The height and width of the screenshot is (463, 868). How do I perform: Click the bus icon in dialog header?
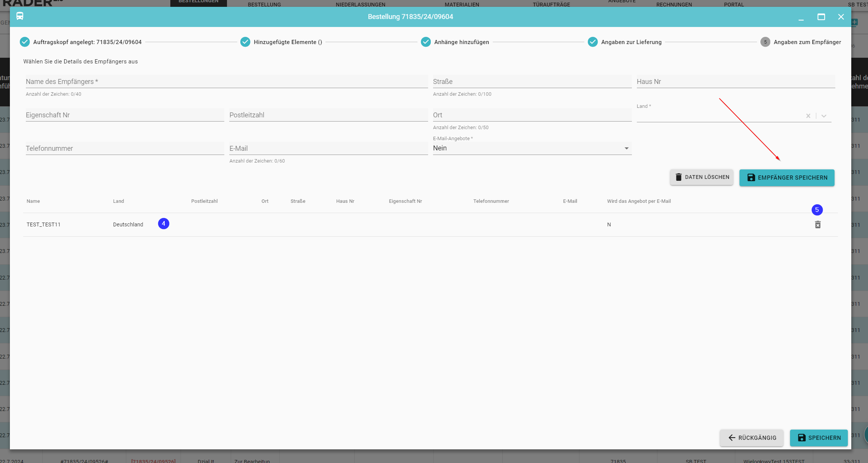(20, 16)
